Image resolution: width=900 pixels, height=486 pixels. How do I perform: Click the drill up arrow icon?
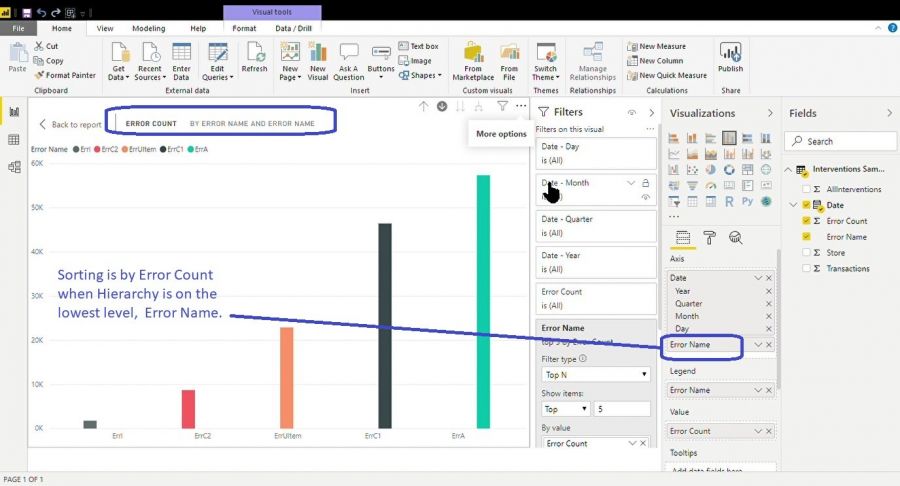(424, 106)
